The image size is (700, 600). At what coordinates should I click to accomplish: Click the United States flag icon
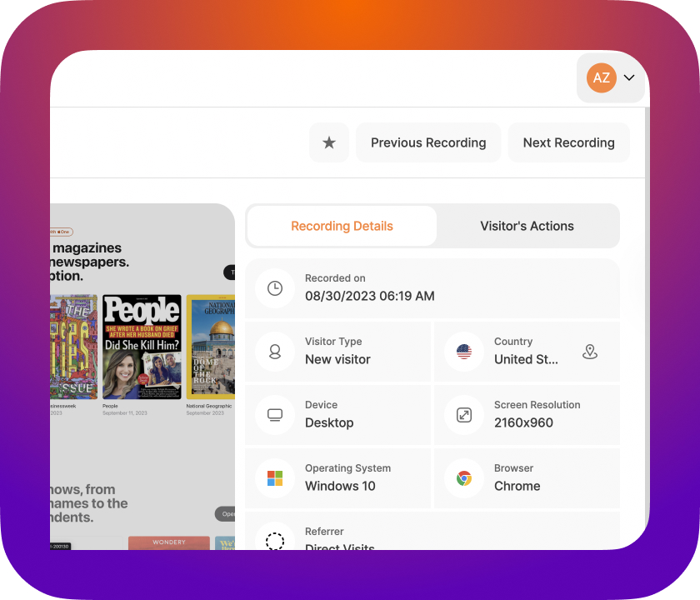coord(464,352)
